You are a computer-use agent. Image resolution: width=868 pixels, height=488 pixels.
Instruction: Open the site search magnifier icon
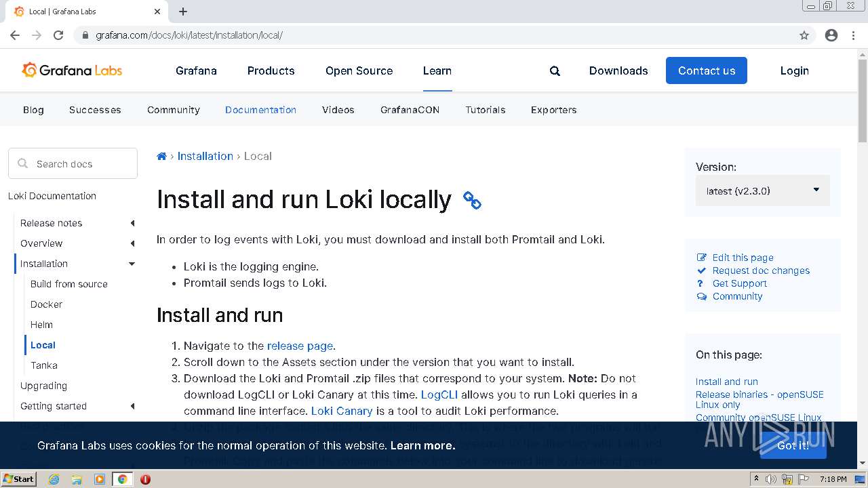[555, 71]
